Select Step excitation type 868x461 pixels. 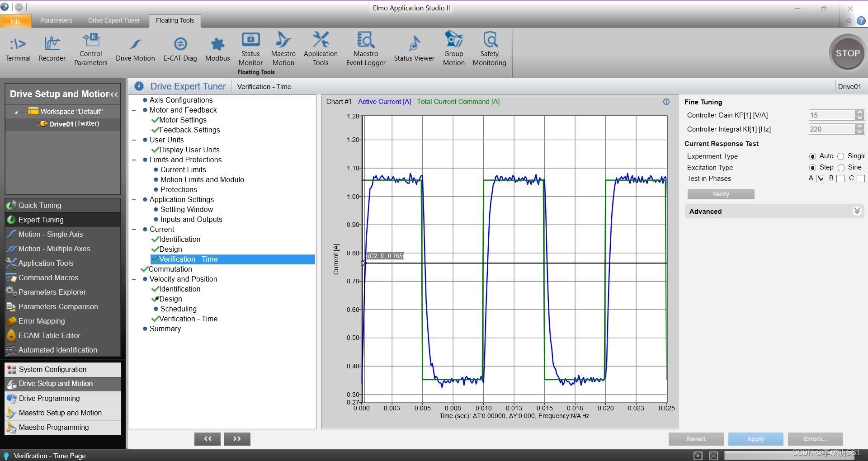click(812, 168)
